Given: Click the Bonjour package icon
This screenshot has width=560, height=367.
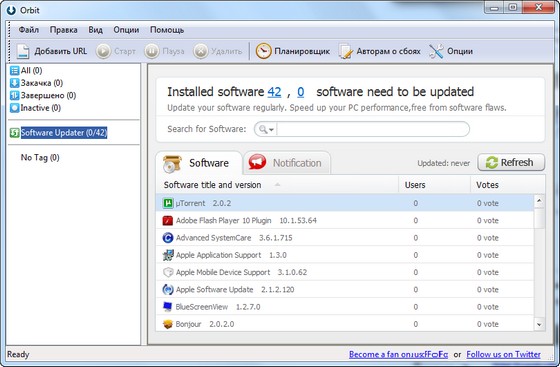Looking at the screenshot, I should pos(168,324).
